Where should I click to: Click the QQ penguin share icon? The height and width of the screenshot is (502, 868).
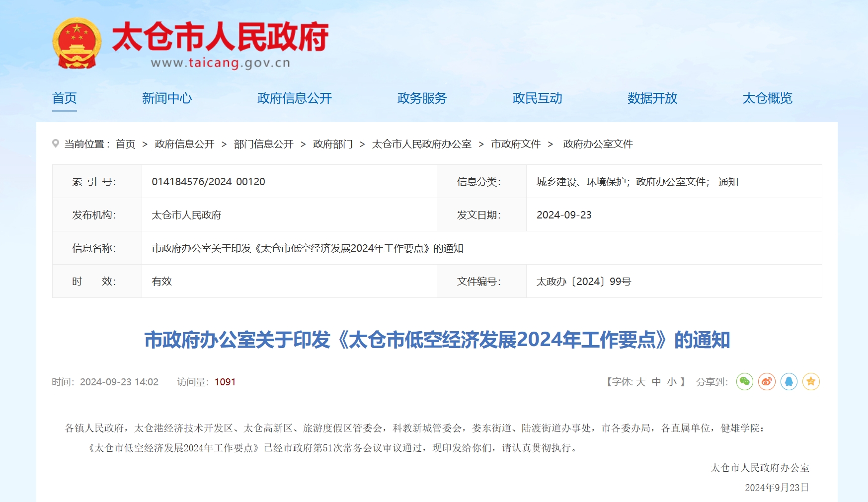[x=789, y=381]
